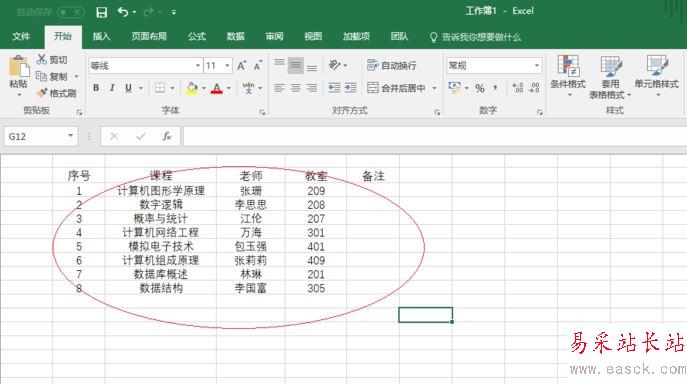The image size is (687, 384).
Task: Increase font size with larger A icon
Action: coord(241,66)
